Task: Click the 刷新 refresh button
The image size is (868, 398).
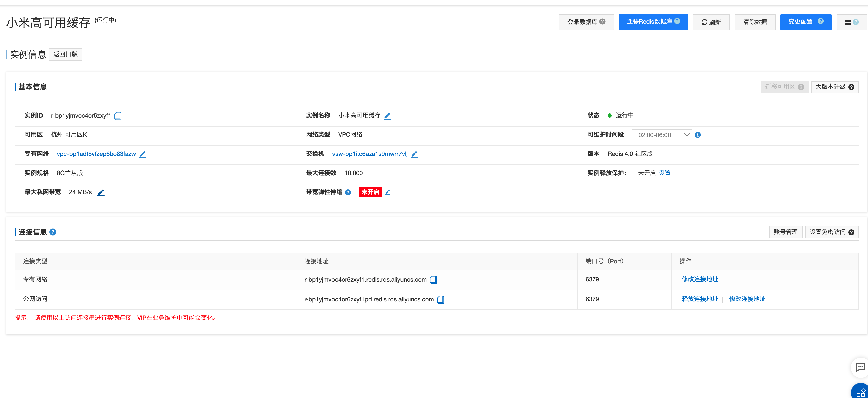Action: (x=711, y=22)
